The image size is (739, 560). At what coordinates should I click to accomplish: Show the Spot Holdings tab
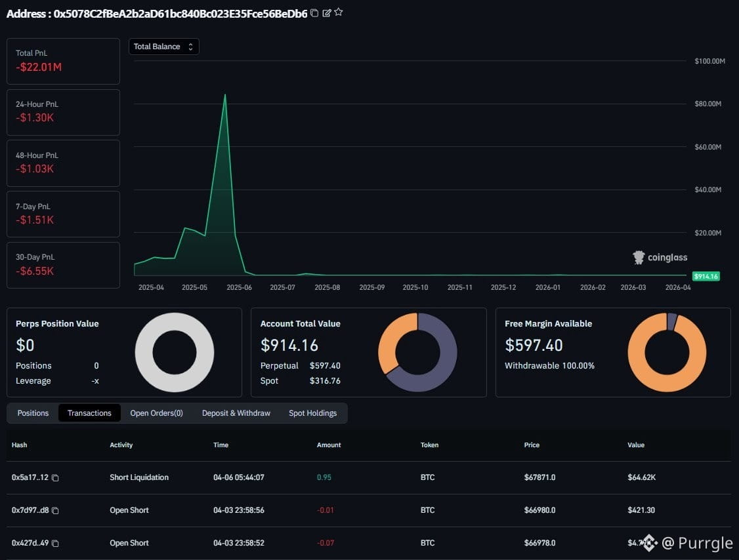pos(313,413)
